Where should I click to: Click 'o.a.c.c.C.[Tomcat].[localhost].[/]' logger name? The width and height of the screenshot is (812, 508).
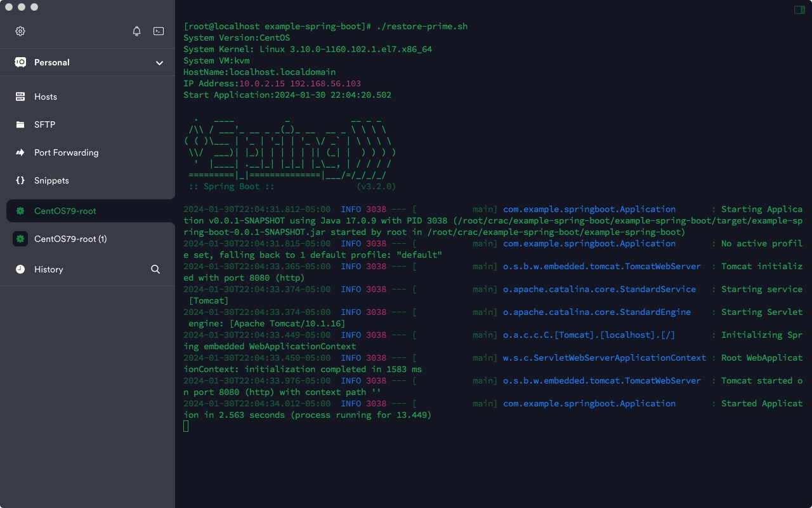pyautogui.click(x=589, y=335)
